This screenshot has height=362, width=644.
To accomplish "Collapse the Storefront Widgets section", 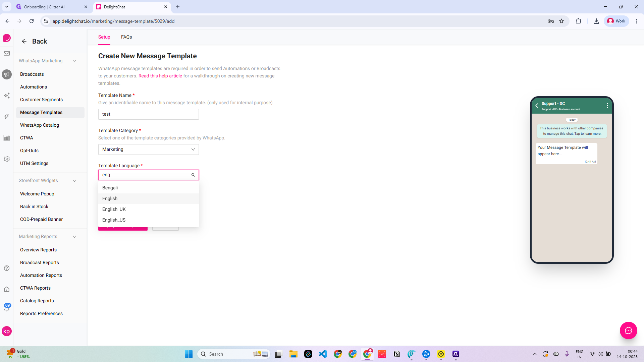I will [x=74, y=181].
